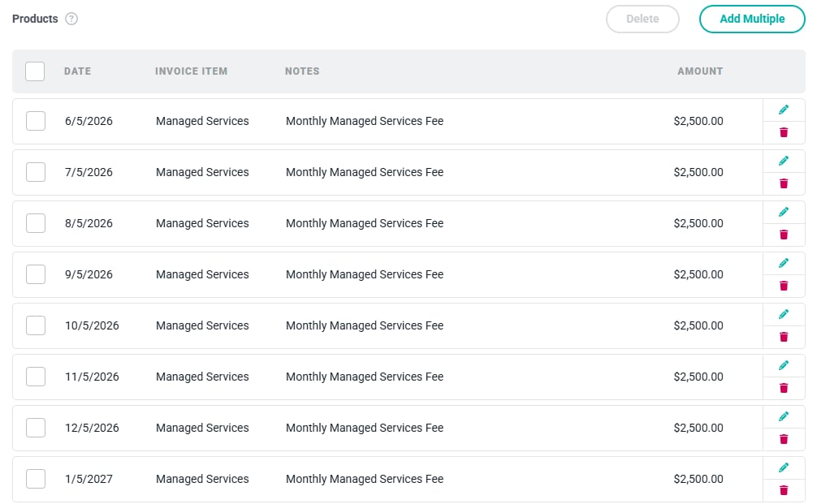
Task: Click the date 9/5/2026
Action: pos(89,274)
